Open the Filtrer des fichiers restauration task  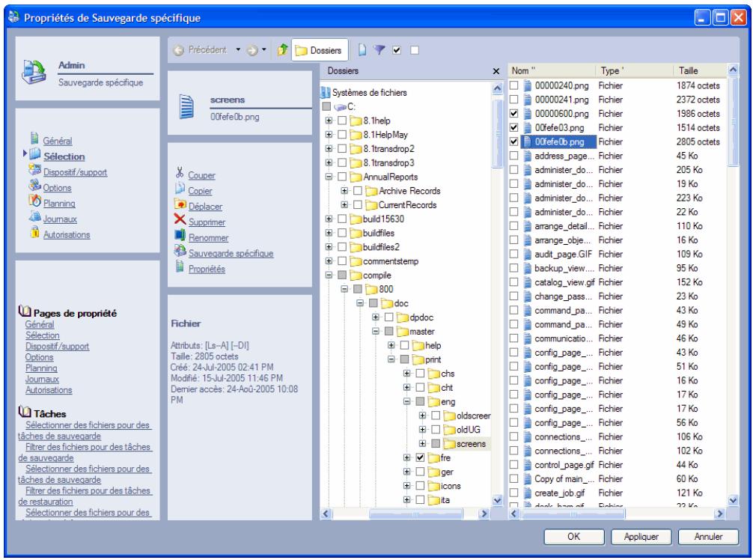click(x=85, y=496)
